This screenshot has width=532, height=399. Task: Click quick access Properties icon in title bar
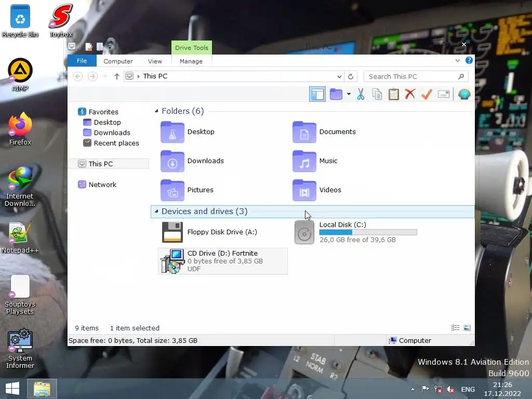(x=89, y=46)
